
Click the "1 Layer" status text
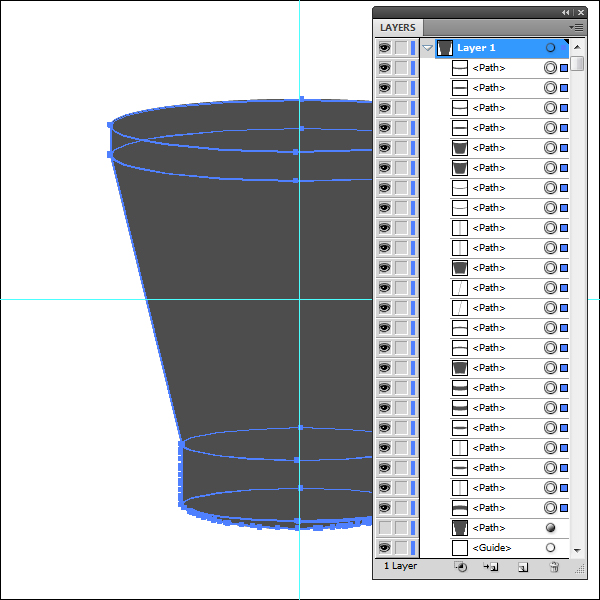(x=400, y=566)
